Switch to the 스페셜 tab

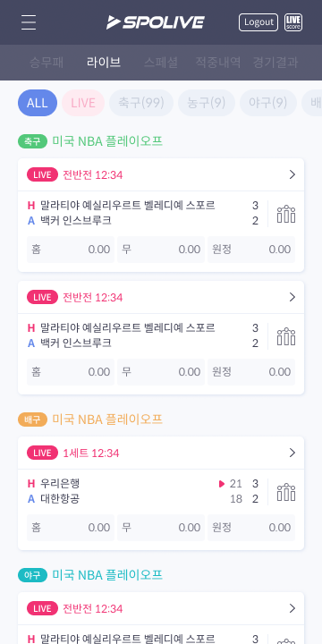click(x=161, y=63)
